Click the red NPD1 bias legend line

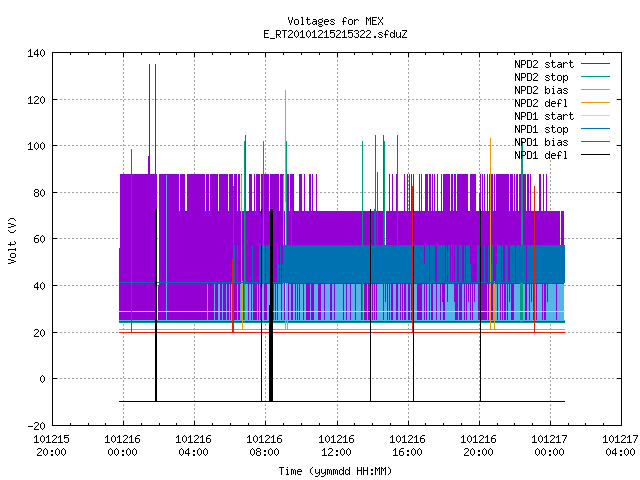595,142
